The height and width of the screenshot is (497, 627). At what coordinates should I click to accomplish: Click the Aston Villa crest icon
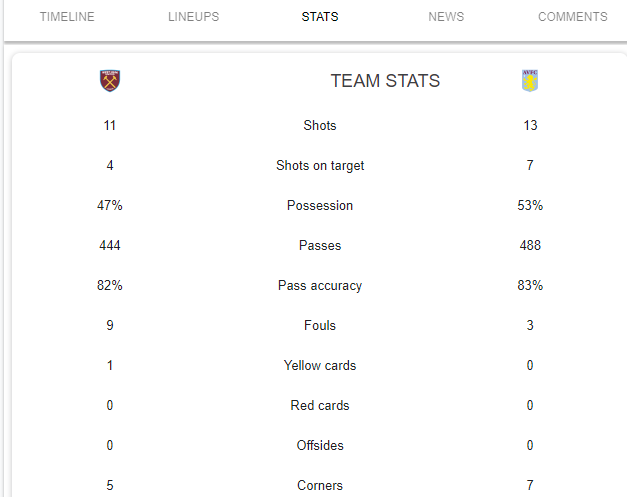point(530,81)
